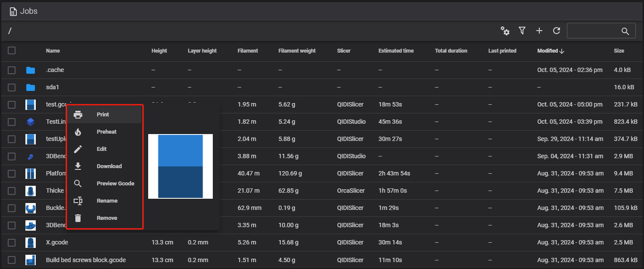Refresh the jobs file list
Viewport: 644px width, 269px height.
click(557, 31)
